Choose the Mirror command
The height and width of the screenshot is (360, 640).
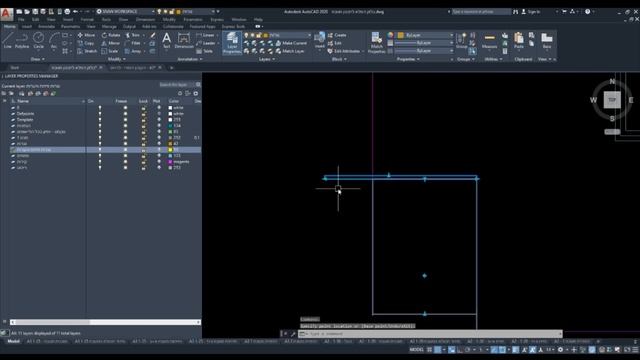click(111, 43)
